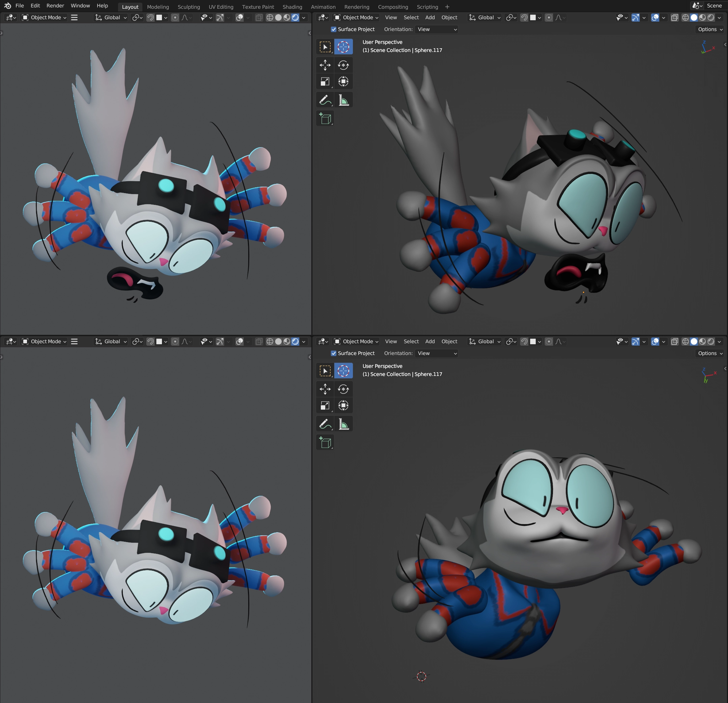Switch to the Sculpting workspace tab

point(188,7)
